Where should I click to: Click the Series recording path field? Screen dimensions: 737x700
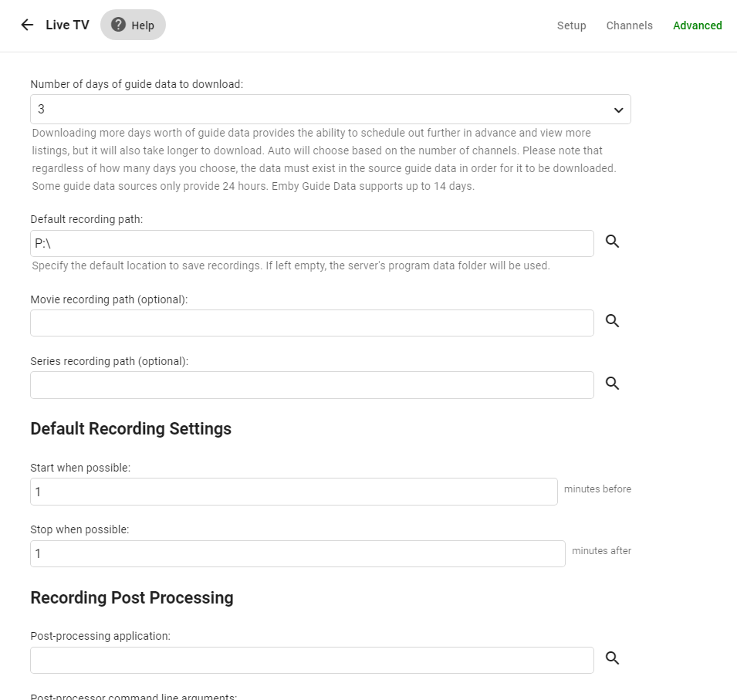point(312,384)
